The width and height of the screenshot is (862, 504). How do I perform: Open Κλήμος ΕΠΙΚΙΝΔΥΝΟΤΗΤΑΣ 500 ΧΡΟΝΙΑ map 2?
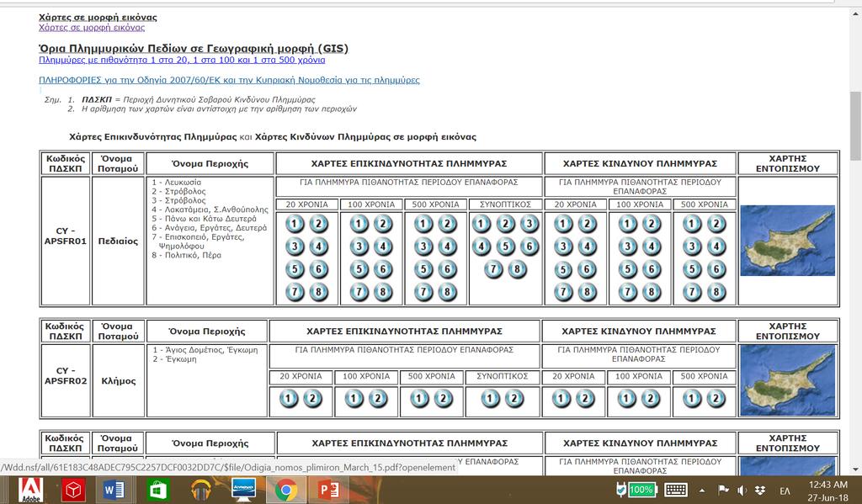(x=443, y=399)
